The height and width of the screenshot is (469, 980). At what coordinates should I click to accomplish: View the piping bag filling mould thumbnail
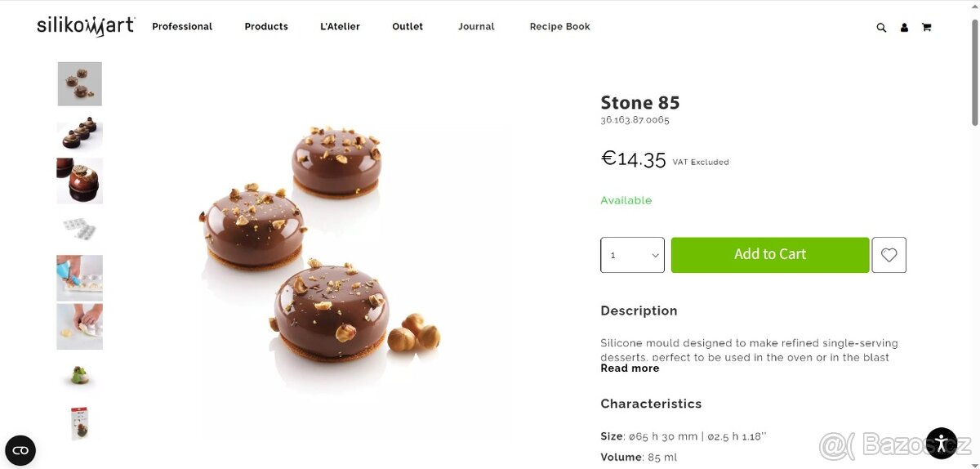point(80,278)
